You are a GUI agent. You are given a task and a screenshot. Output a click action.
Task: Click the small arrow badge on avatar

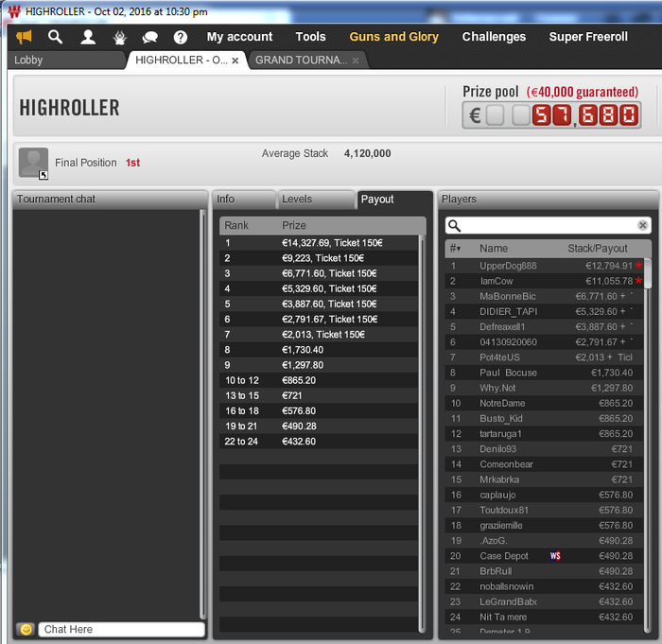(x=44, y=175)
